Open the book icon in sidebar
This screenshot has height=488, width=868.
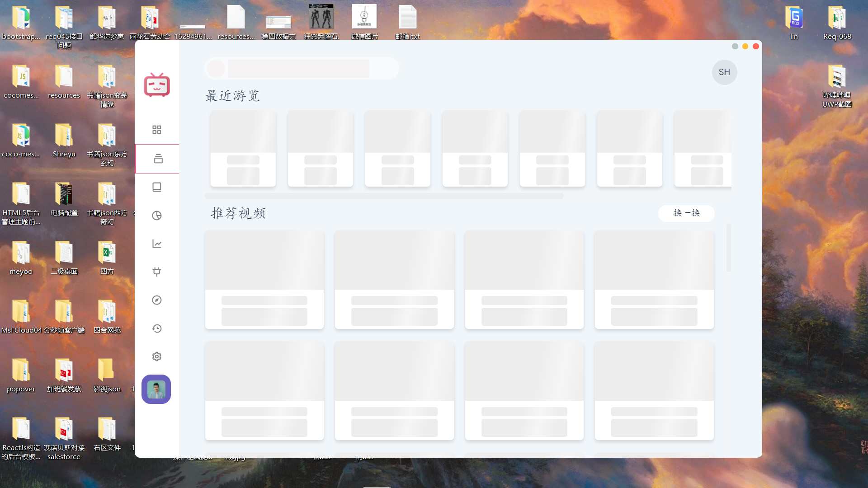[157, 187]
